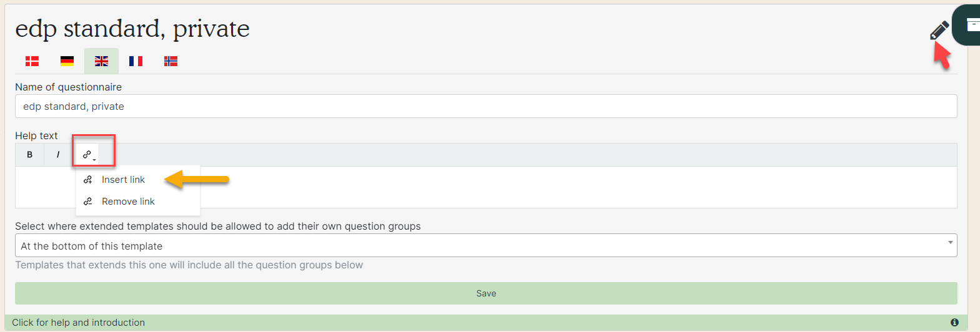
Task: Click the archive box icon at top right
Action: (973, 25)
